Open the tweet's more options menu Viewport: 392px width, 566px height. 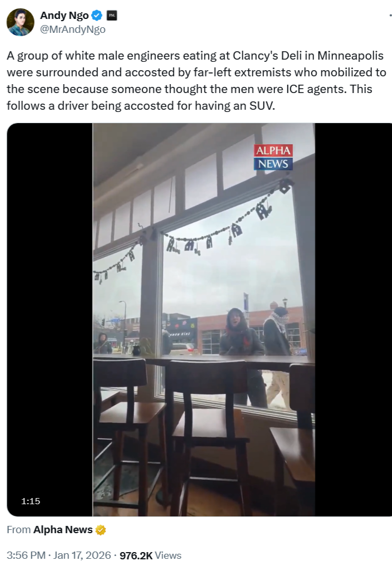coord(390,16)
